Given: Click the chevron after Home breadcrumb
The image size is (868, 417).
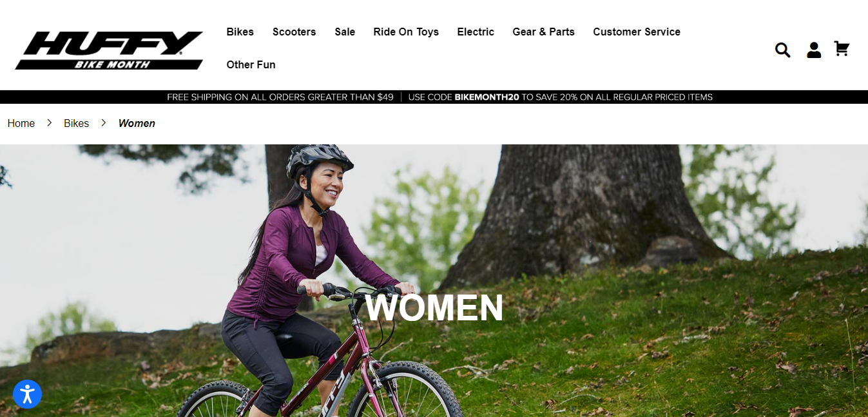Looking at the screenshot, I should (50, 122).
